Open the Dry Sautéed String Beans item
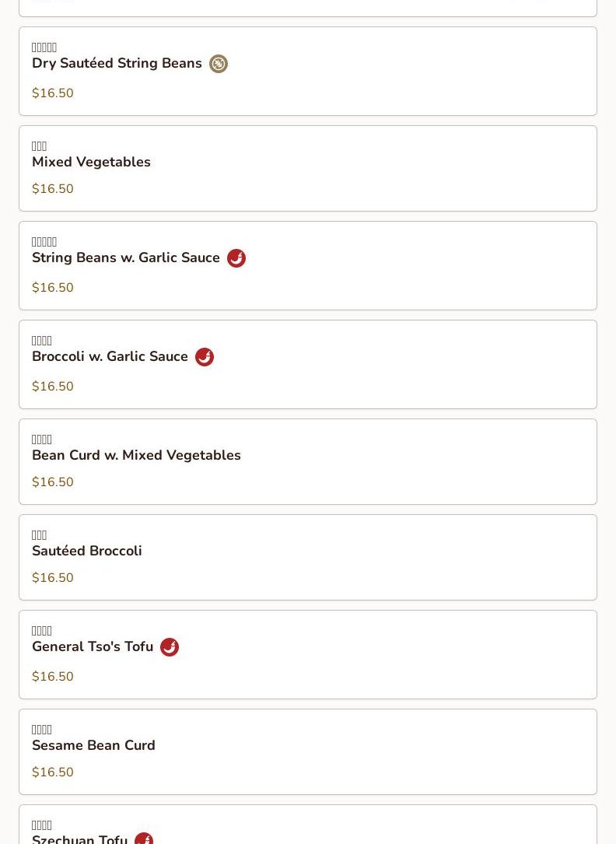Screen dimensions: 616x844 [117, 64]
